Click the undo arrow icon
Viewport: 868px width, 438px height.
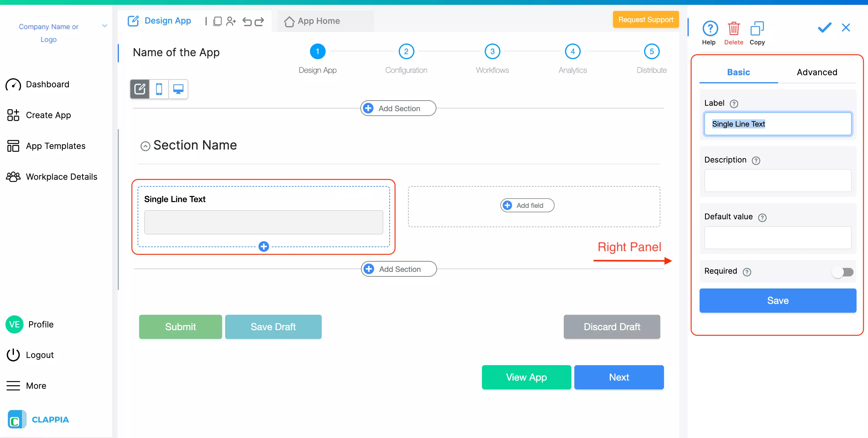247,21
